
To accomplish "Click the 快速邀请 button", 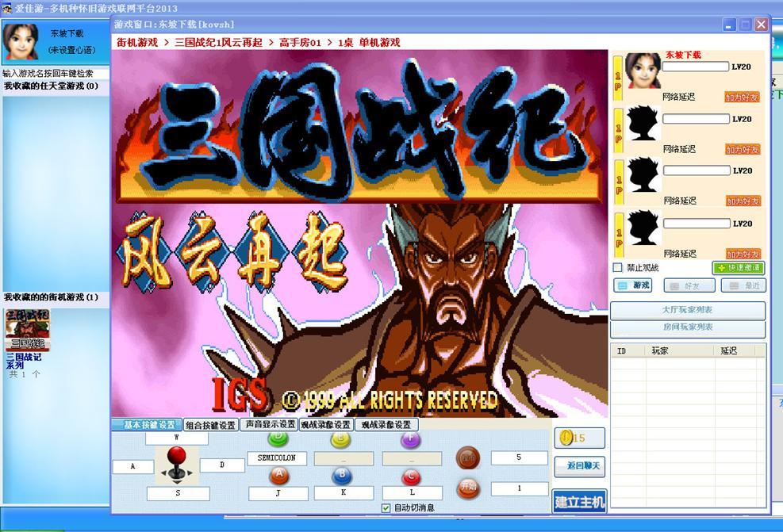I will [x=738, y=267].
